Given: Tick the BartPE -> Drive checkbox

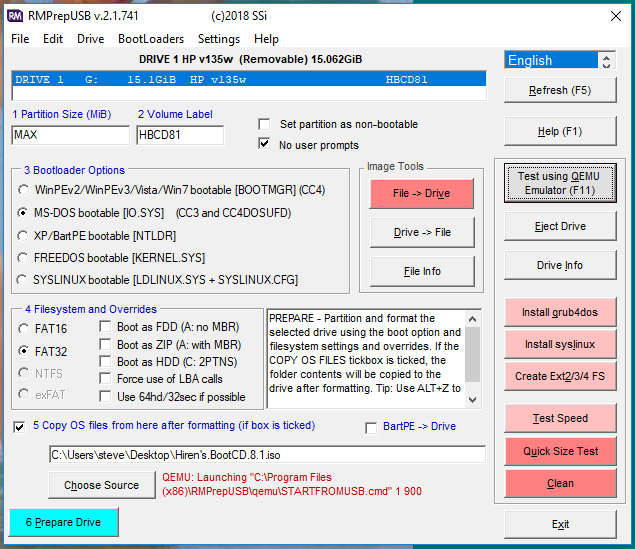Looking at the screenshot, I should click(x=371, y=428).
